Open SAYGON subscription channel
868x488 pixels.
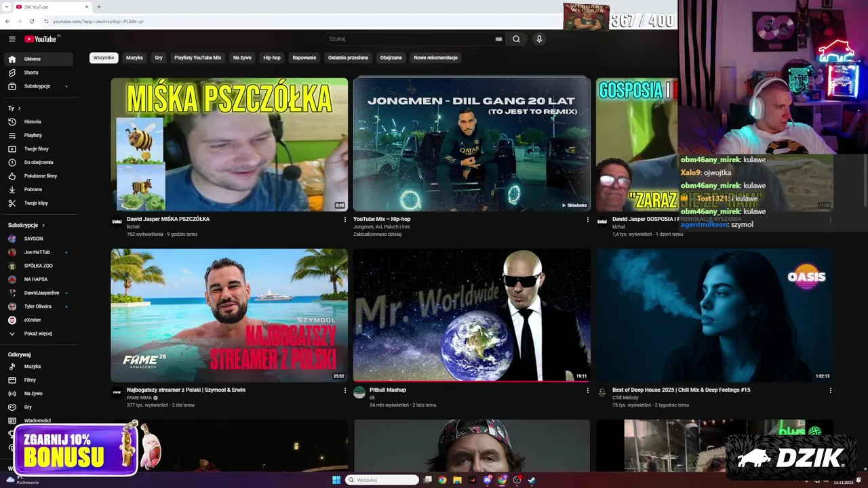coord(38,239)
